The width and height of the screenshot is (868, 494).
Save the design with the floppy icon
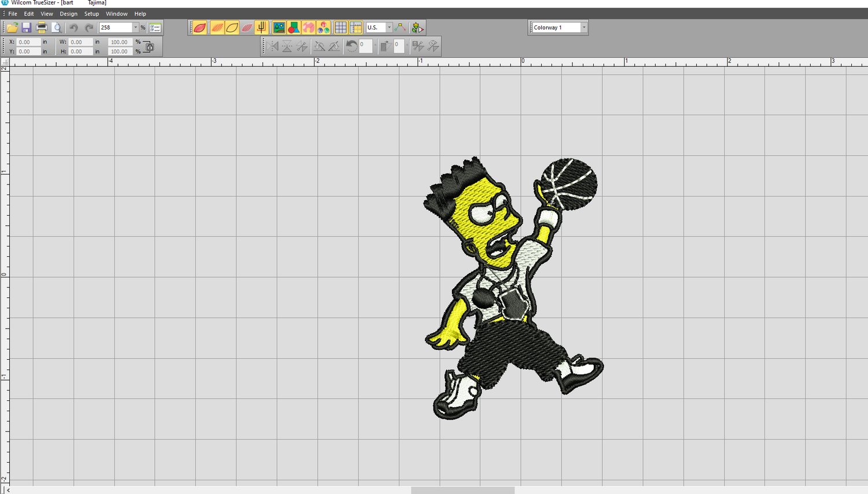[27, 27]
